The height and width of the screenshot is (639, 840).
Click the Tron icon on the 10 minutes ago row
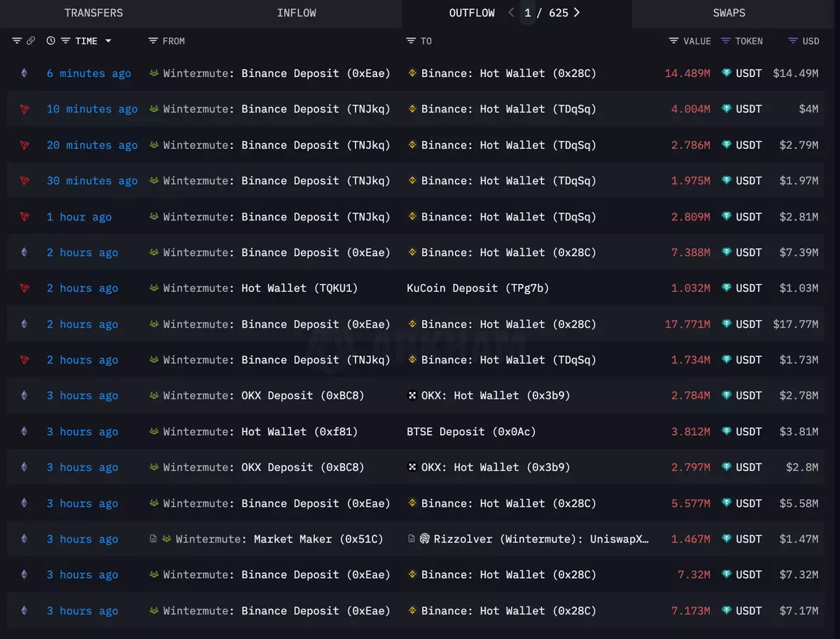click(24, 109)
